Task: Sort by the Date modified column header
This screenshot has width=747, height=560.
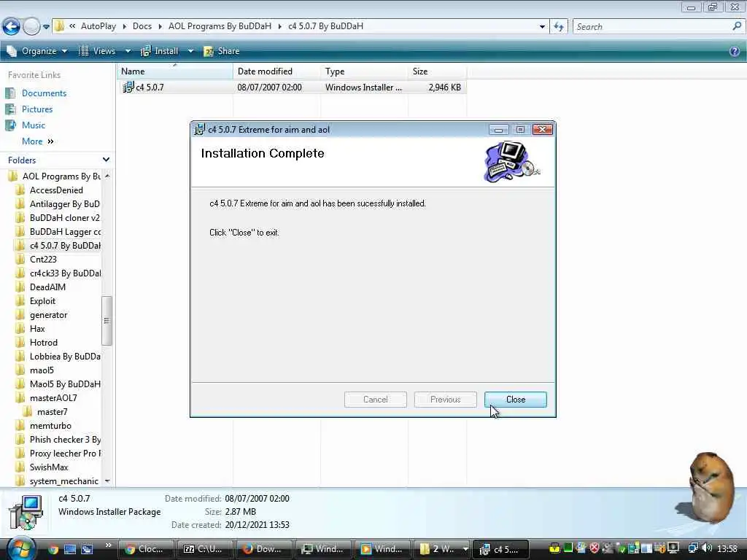Action: pos(276,71)
